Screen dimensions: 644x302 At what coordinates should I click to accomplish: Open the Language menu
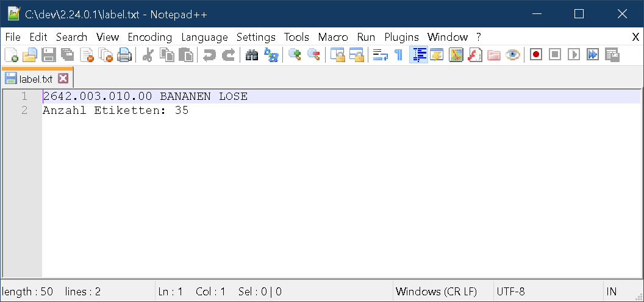click(x=204, y=37)
